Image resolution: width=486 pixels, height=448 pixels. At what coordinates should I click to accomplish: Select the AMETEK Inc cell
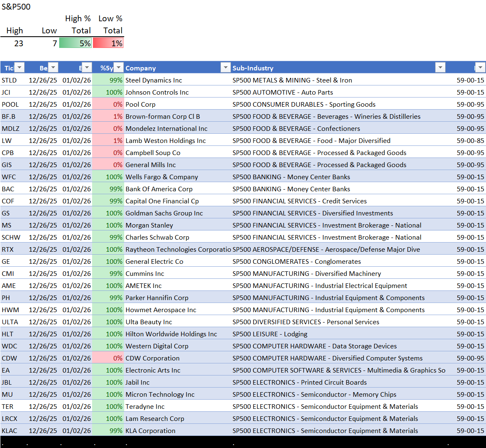pos(178,285)
